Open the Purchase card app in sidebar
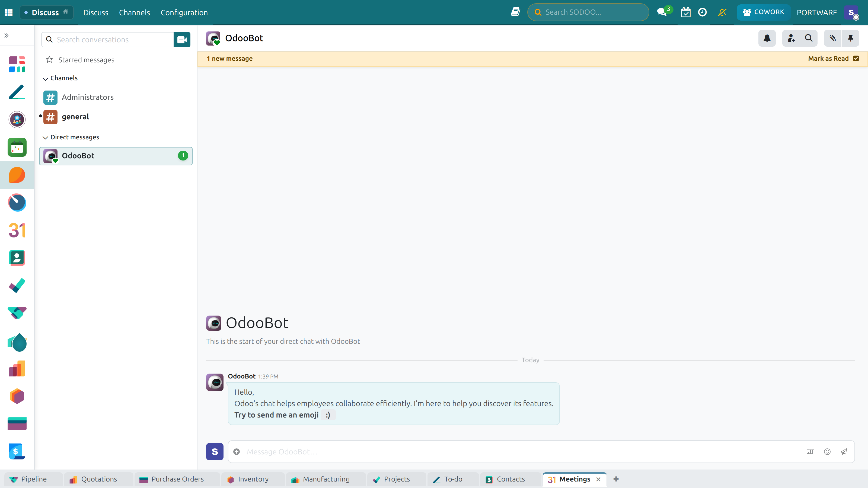Screen dimensions: 868x488 [17, 424]
